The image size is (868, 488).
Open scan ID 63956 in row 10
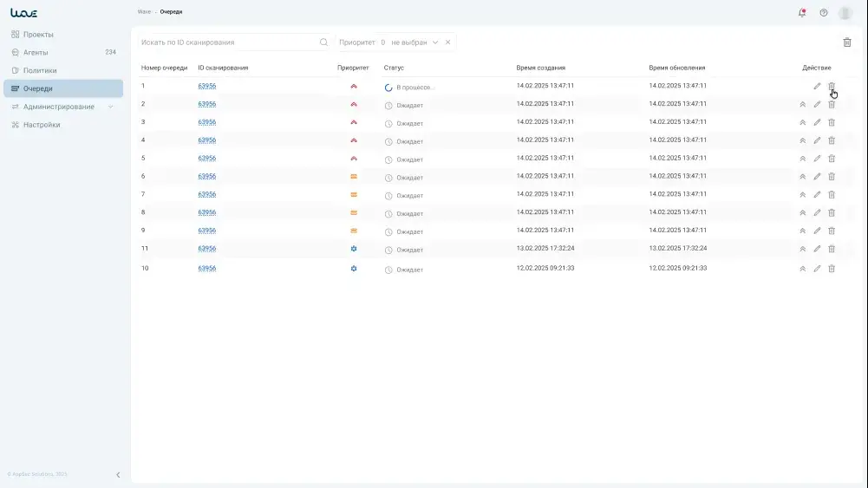207,269
